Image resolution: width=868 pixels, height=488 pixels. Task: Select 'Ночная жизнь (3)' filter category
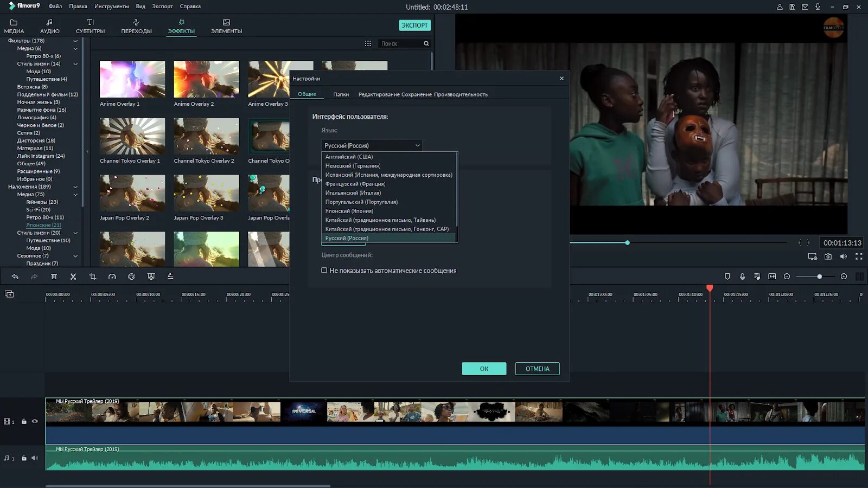39,102
